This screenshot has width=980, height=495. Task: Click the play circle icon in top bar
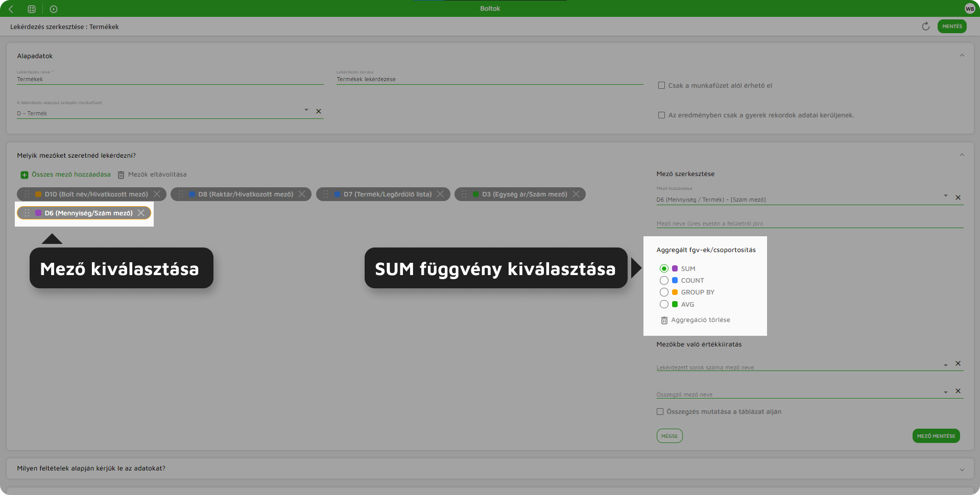pyautogui.click(x=54, y=9)
